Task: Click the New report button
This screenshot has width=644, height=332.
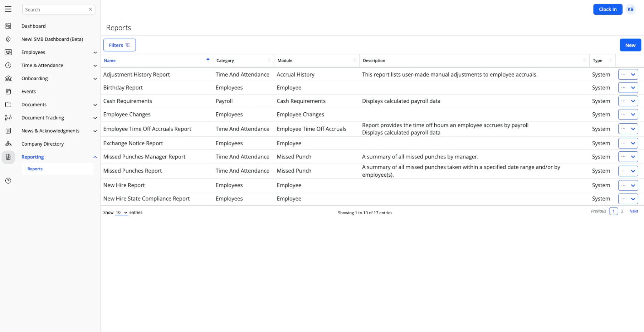Action: [x=630, y=45]
